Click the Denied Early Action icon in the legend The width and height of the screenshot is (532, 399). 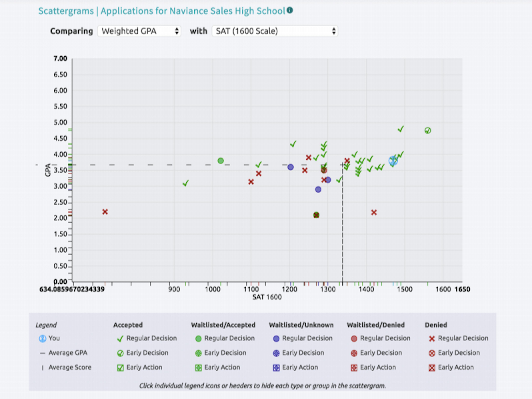(432, 368)
